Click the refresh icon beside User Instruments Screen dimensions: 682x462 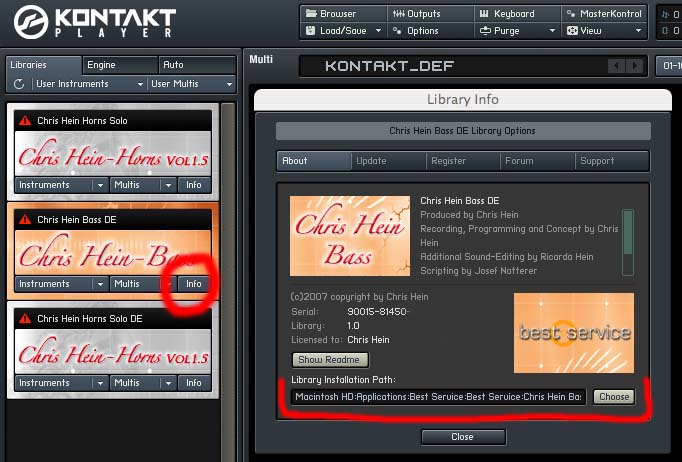(x=18, y=84)
